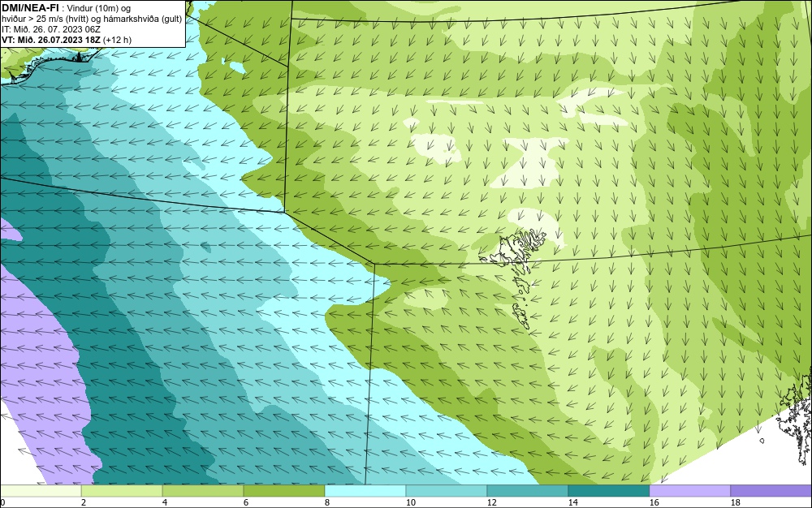Click the "18" label on the color scale
The height and width of the screenshot is (508, 812).
(x=736, y=502)
